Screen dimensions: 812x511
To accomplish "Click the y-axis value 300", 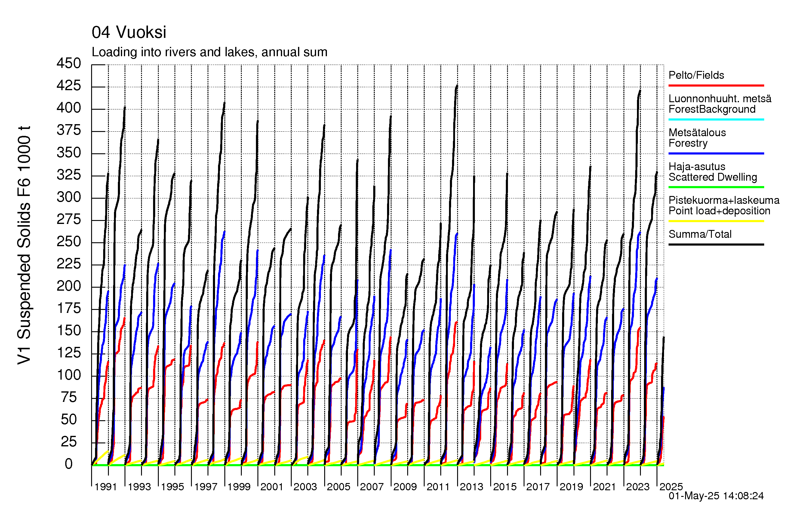I will [69, 197].
